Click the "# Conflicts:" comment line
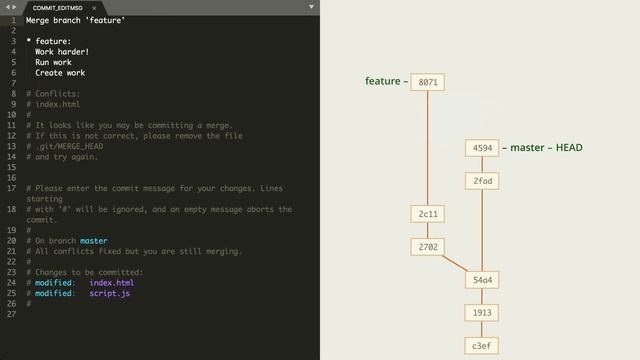This screenshot has height=360, width=640. [53, 94]
